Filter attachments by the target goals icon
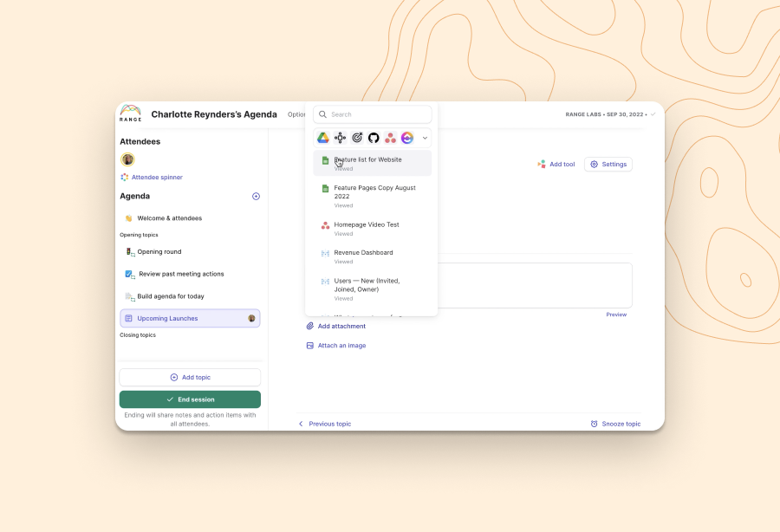The image size is (780, 532). 357,139
